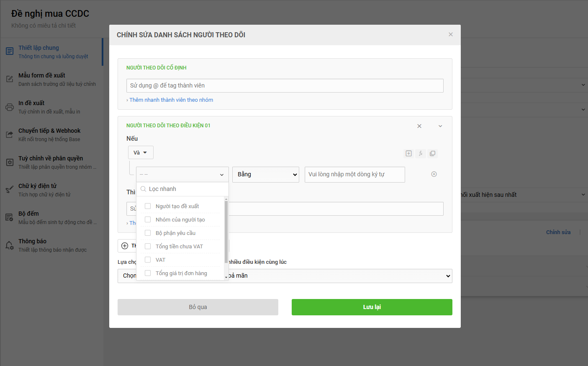Screen dimensions: 588x366
Task: Check the Tổng tiền chưa VAT option
Action: [x=148, y=246]
